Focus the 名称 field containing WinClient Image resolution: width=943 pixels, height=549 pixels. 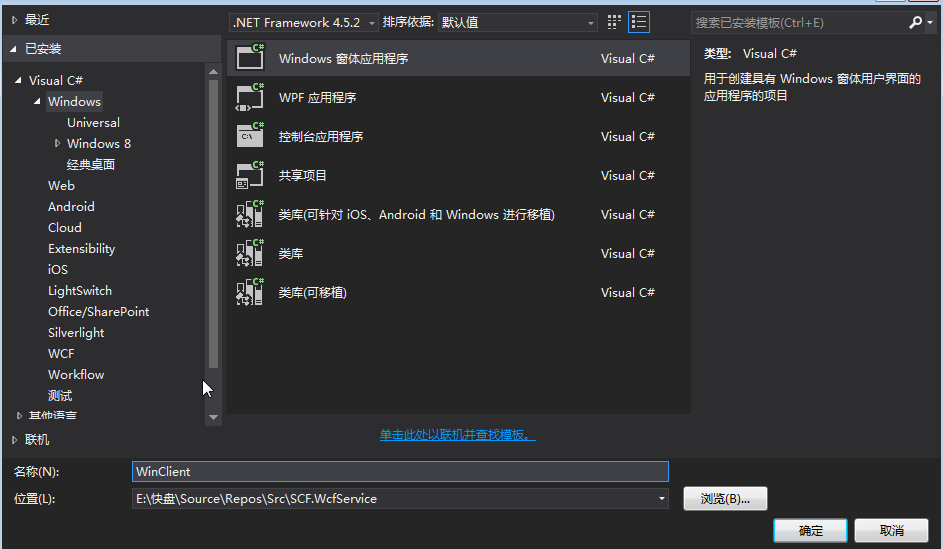pos(400,471)
